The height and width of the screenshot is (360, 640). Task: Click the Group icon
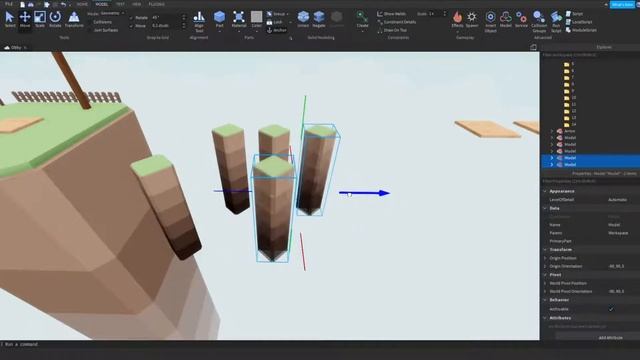[269, 14]
